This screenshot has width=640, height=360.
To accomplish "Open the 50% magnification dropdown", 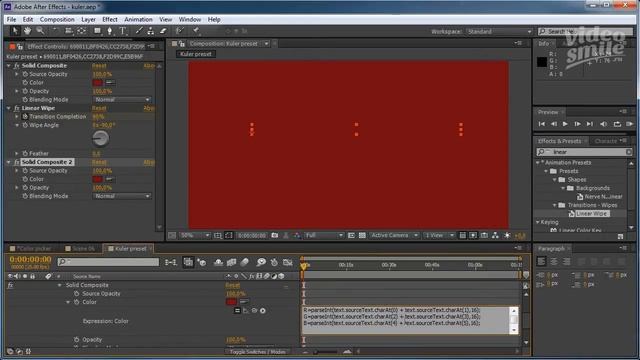I will [x=195, y=236].
